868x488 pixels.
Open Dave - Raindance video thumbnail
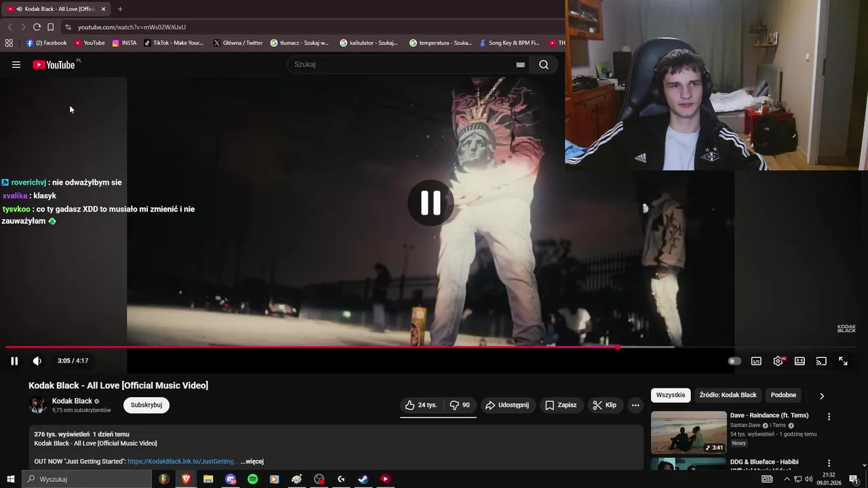coord(688,432)
